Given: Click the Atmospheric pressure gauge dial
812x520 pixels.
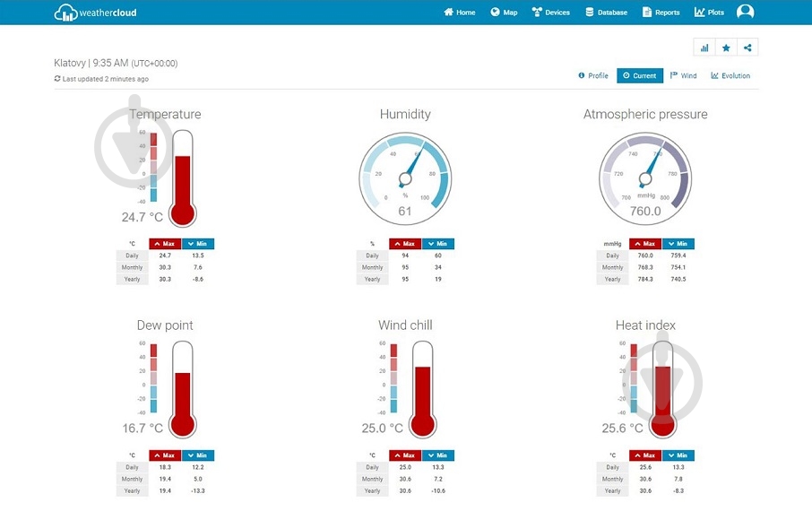Looking at the screenshot, I should click(x=644, y=178).
